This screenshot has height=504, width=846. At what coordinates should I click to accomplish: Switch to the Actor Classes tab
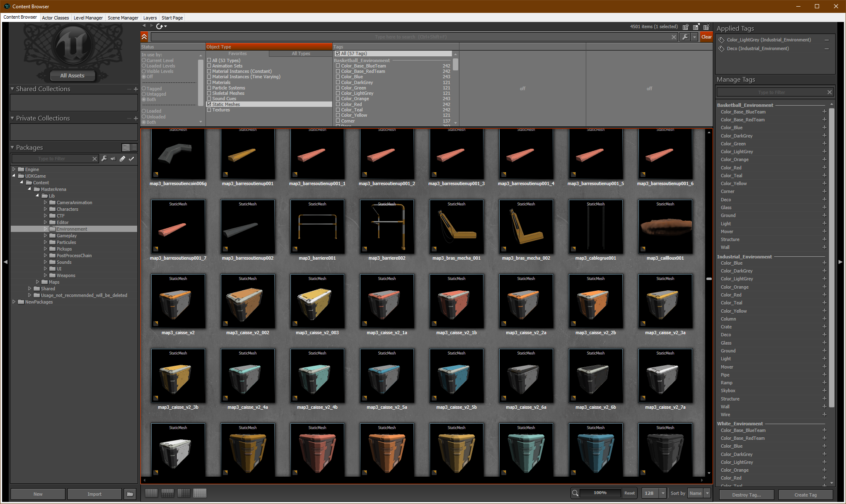tap(56, 18)
